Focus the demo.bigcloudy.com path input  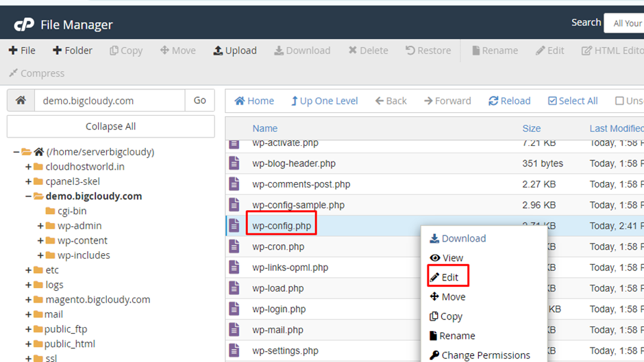tap(110, 100)
